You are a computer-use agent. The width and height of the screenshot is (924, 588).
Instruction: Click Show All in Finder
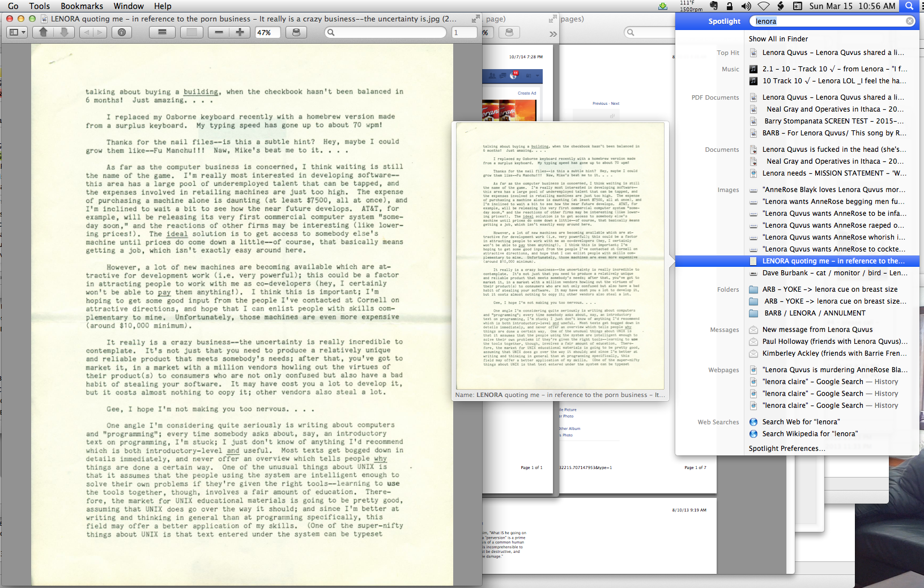pos(778,39)
